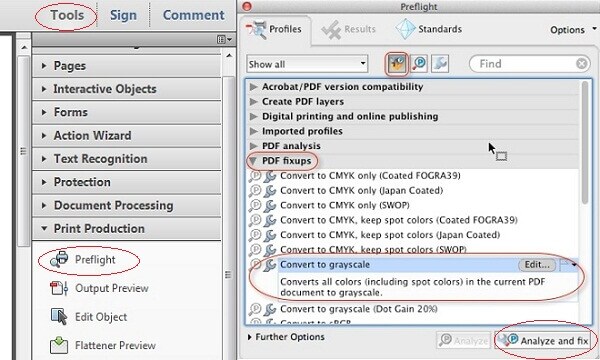Collapse the PDF fixups group

click(253, 161)
